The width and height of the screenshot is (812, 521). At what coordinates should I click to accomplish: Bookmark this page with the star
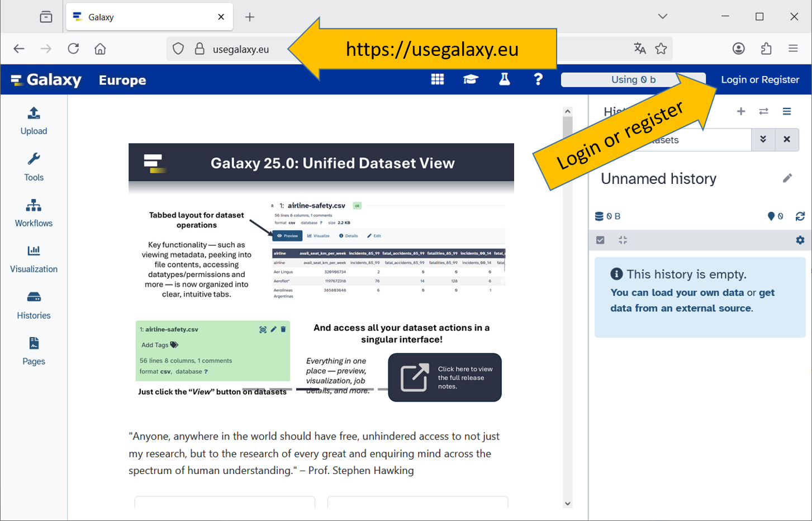[661, 49]
